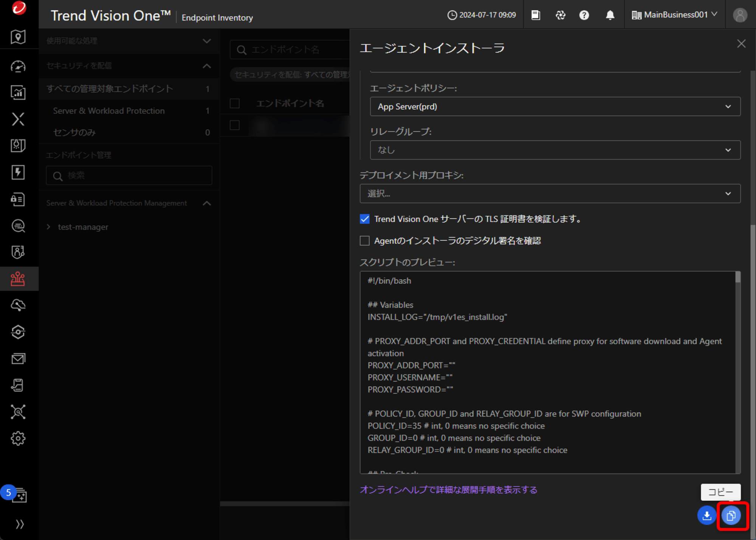Screen dimensions: 756x540
Task: Open the notebook icon in header
Action: tap(536, 15)
